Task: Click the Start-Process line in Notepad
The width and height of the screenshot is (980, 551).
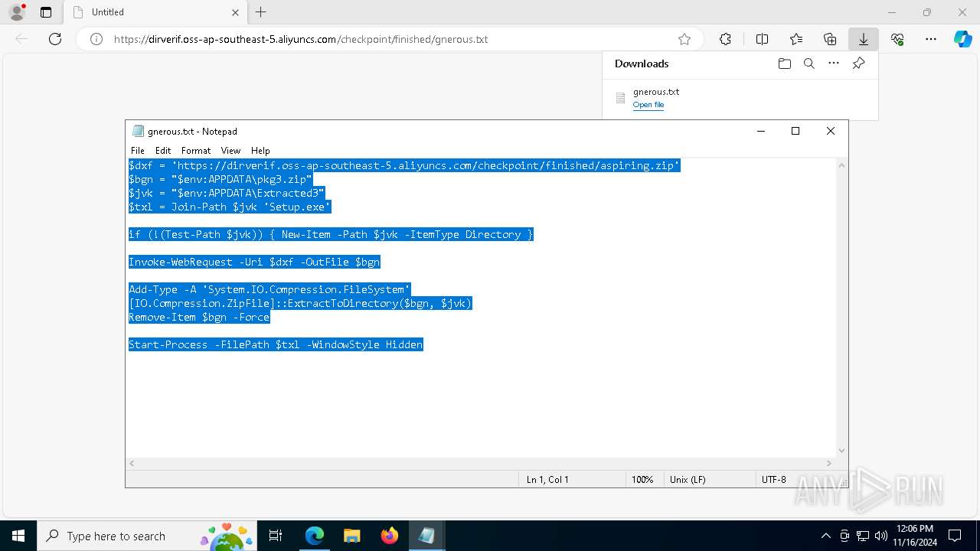Action: coord(276,344)
